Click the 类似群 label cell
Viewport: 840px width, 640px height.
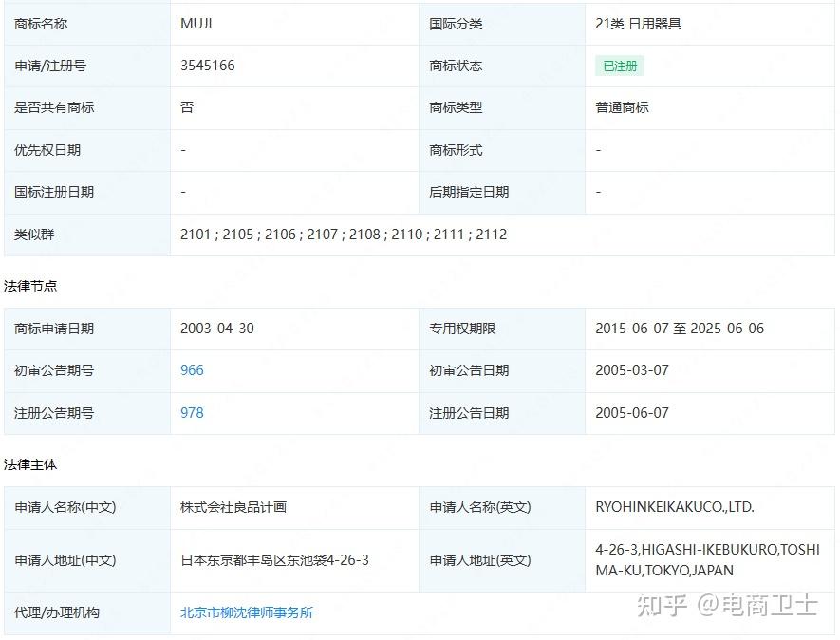point(87,235)
